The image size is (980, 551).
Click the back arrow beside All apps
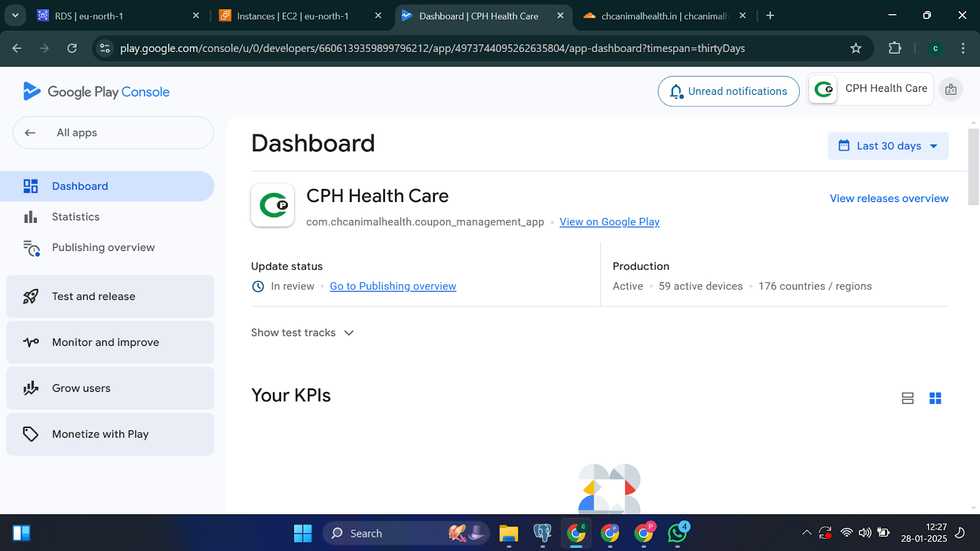coord(30,133)
